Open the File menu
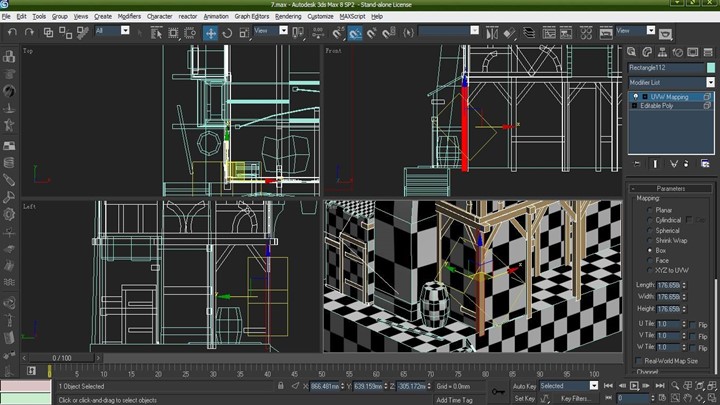 (x=6, y=16)
